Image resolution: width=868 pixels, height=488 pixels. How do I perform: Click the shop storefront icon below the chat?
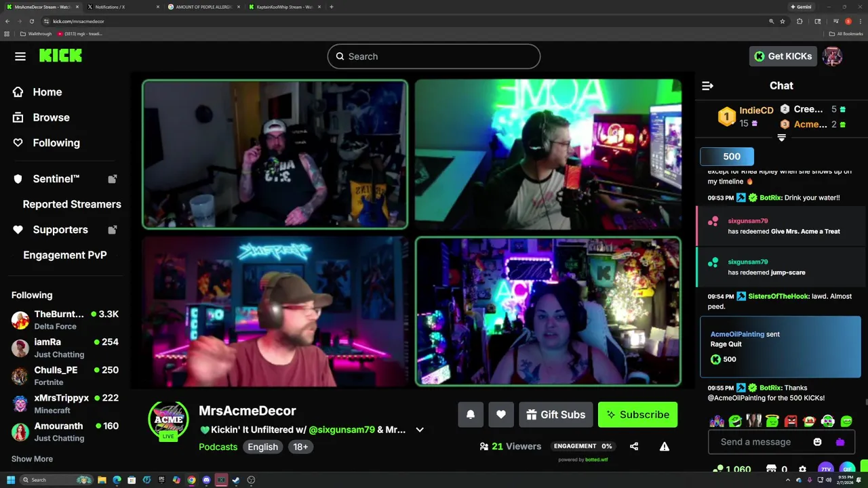tap(771, 469)
